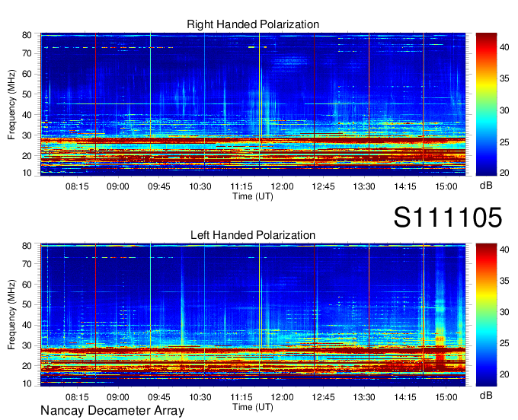
Task: Click the 30 MHz tick label on the top plot
Action: [x=27, y=135]
